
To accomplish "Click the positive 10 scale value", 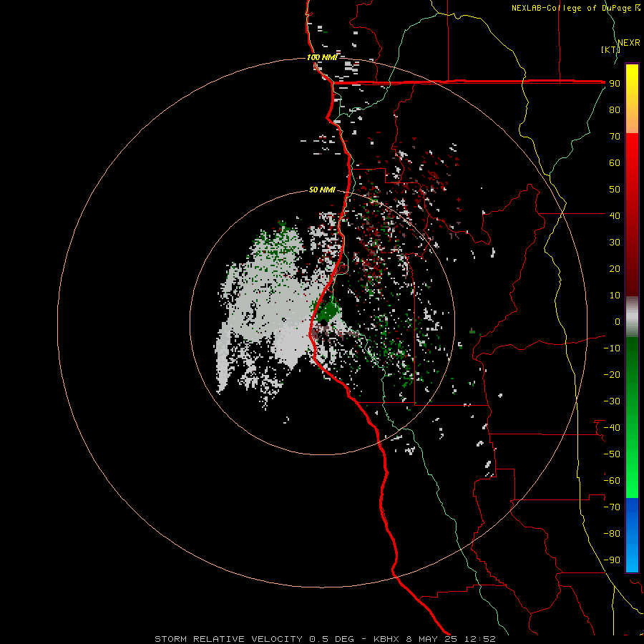I will pyautogui.click(x=615, y=296).
